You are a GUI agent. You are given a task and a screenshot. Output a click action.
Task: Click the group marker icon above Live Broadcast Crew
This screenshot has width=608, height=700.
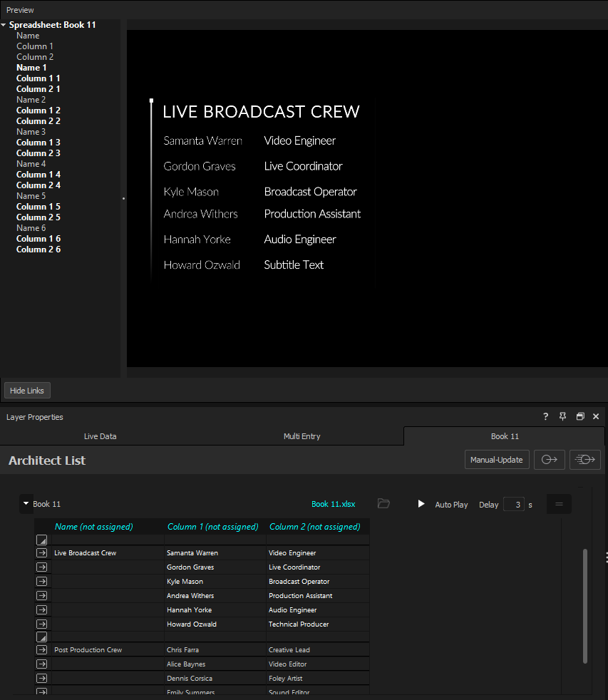click(41, 540)
